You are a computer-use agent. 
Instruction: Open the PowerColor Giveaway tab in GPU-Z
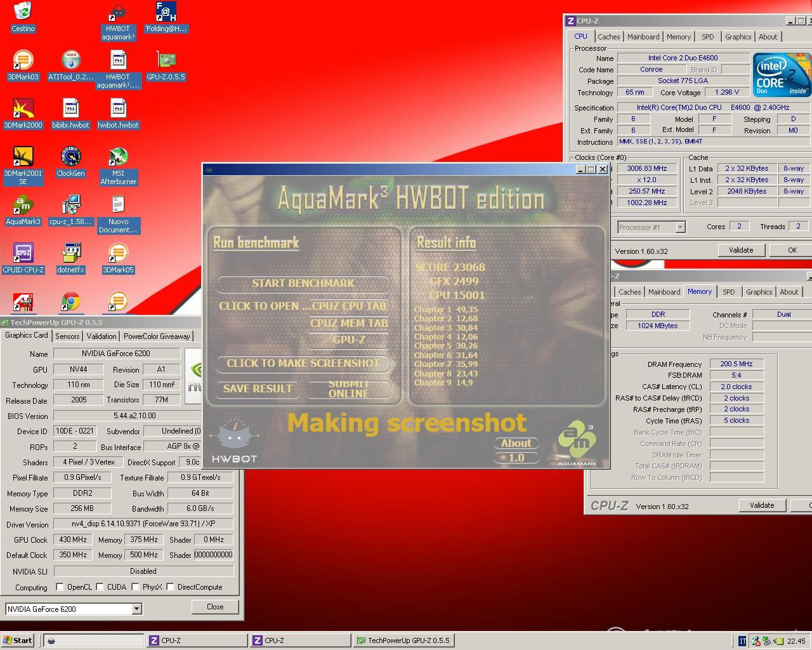pos(157,336)
